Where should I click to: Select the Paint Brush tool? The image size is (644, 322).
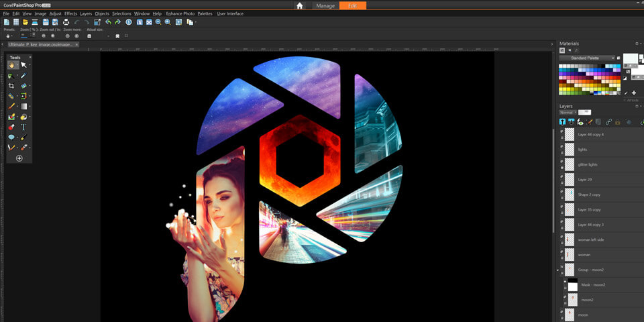click(x=11, y=107)
